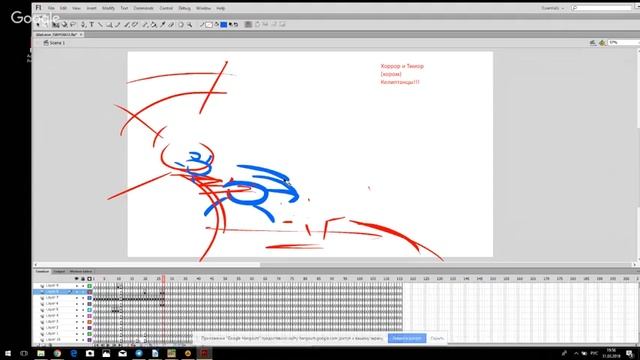640x360 pixels.
Task: Select Layer 7 in the timeline
Action: coord(52,298)
